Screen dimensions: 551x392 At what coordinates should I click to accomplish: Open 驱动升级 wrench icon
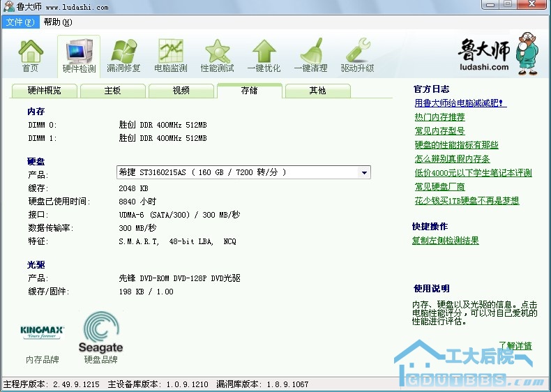click(357, 56)
